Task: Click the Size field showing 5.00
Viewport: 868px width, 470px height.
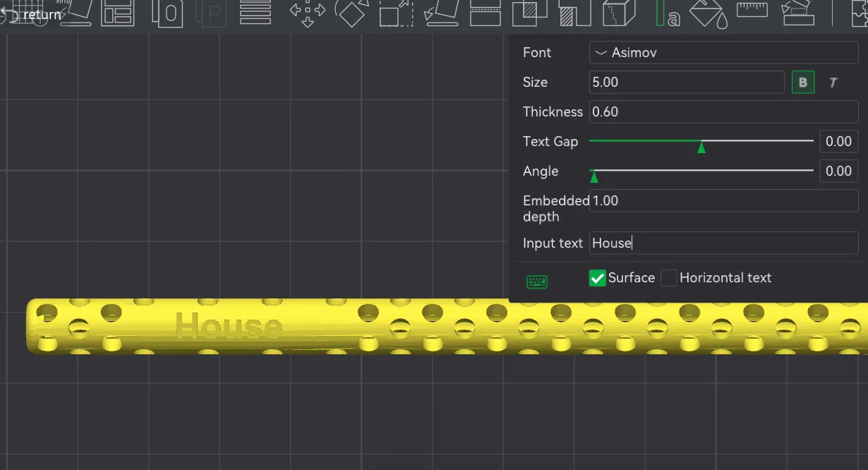Action: (687, 82)
